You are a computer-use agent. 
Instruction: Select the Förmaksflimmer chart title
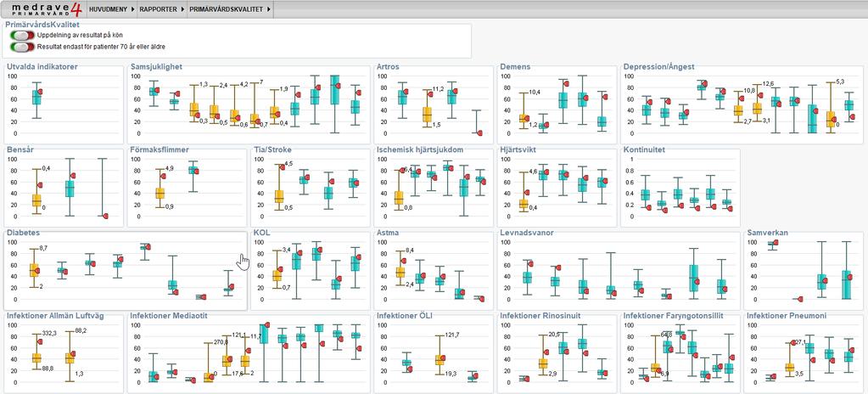click(x=160, y=149)
